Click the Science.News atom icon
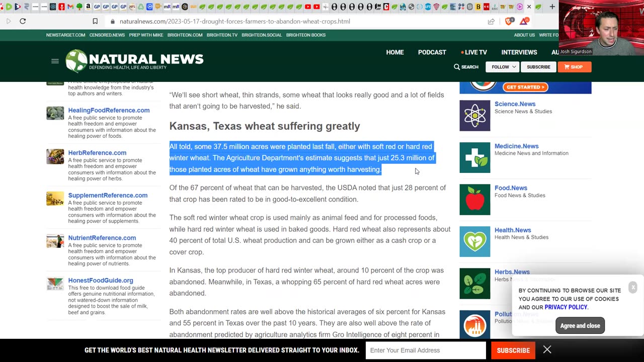644x362 pixels. click(x=474, y=116)
